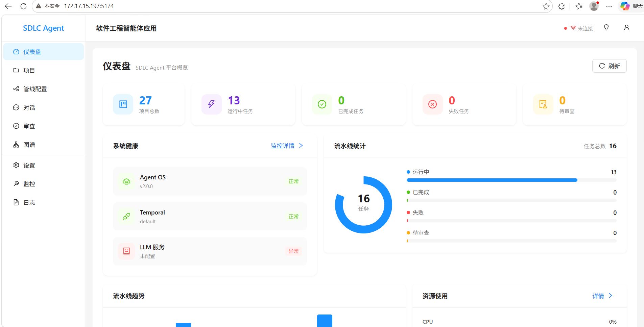Click the 待审查 progress bar in 流水线统计
This screenshot has height=327, width=644.
point(511,241)
